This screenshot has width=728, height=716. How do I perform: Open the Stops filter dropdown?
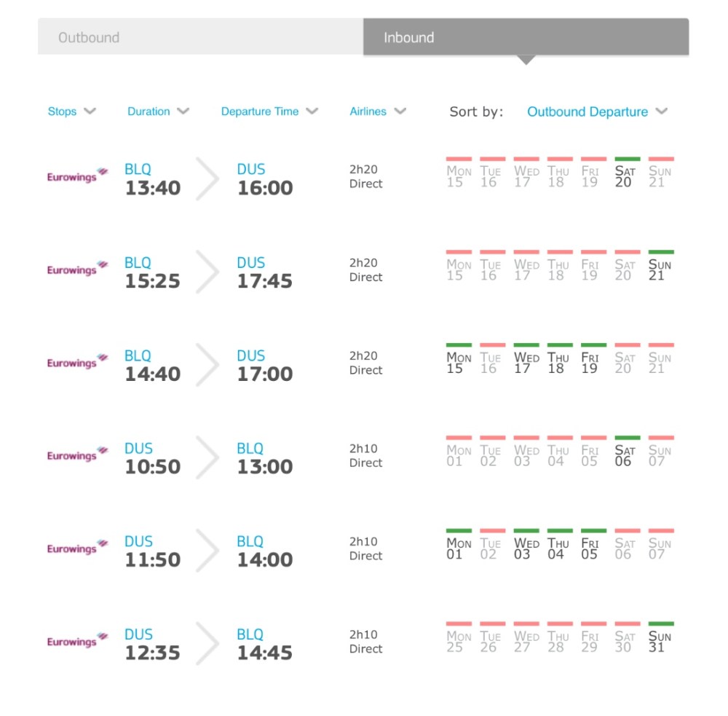[71, 111]
